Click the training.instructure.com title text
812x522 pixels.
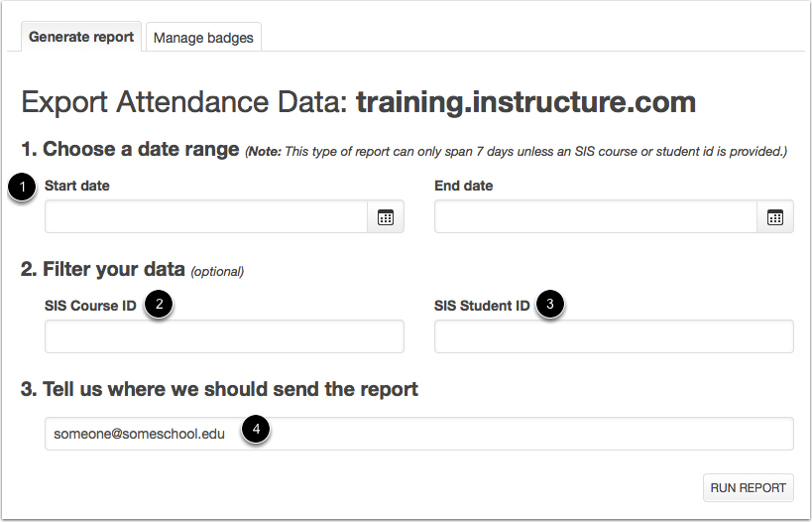[x=525, y=102]
